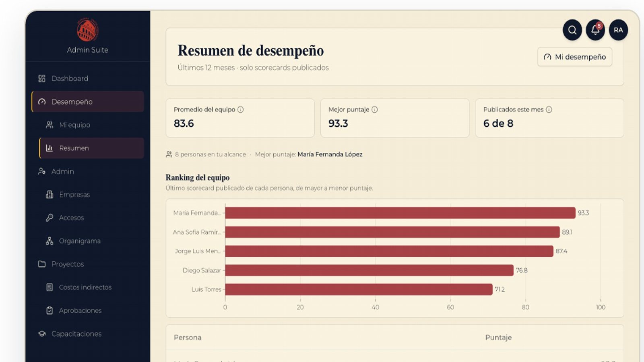Click Jorge Luis Men... 87.4 chart bar
Screen dimensions: 644x362
[389, 251]
